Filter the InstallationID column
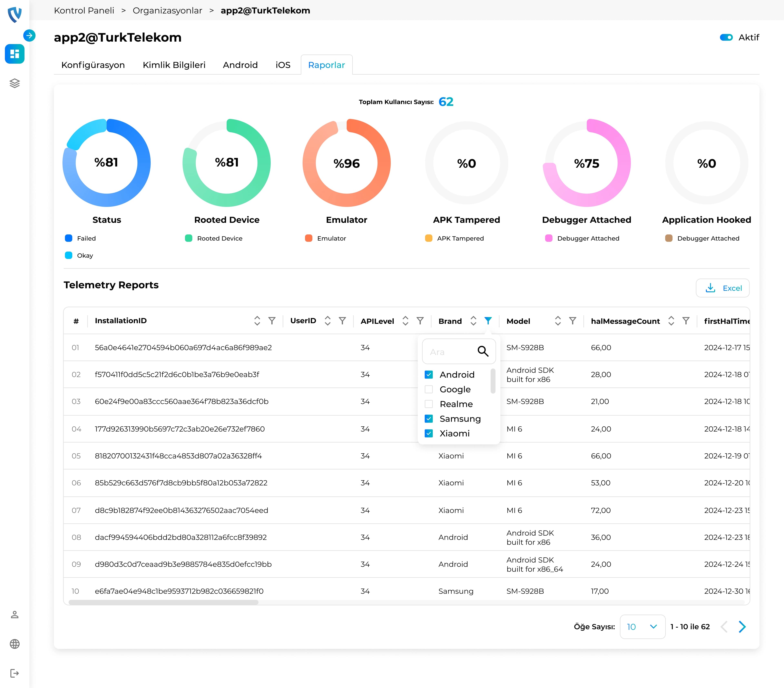The height and width of the screenshot is (688, 784). click(x=272, y=321)
